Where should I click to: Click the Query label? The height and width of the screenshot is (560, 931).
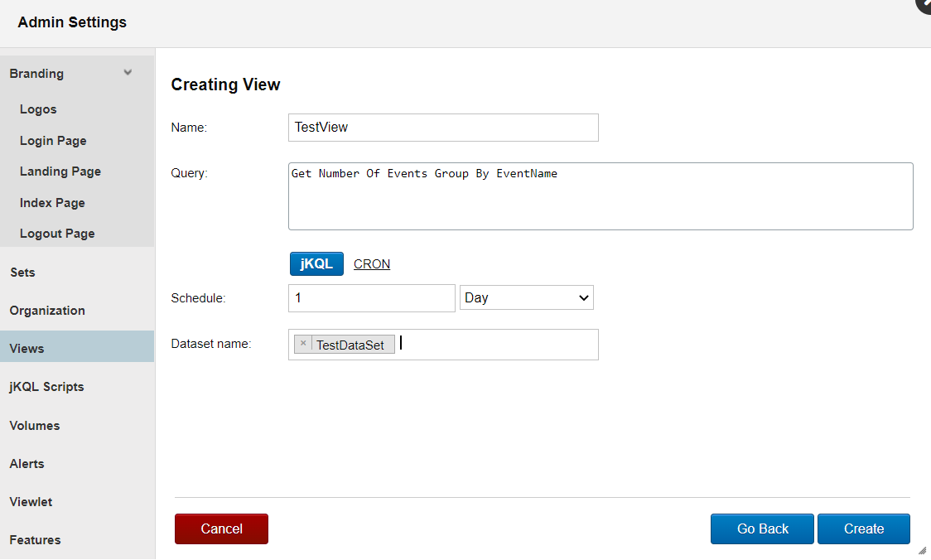190,173
